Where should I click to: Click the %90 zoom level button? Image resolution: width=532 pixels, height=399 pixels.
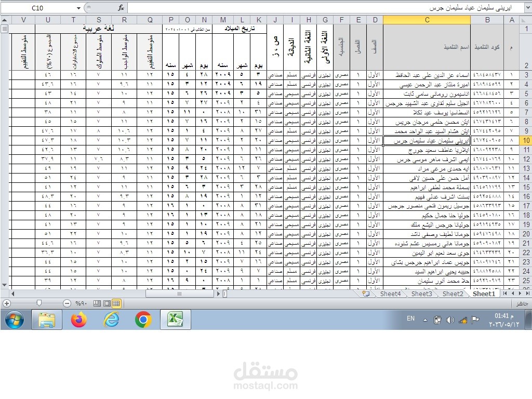(82, 303)
